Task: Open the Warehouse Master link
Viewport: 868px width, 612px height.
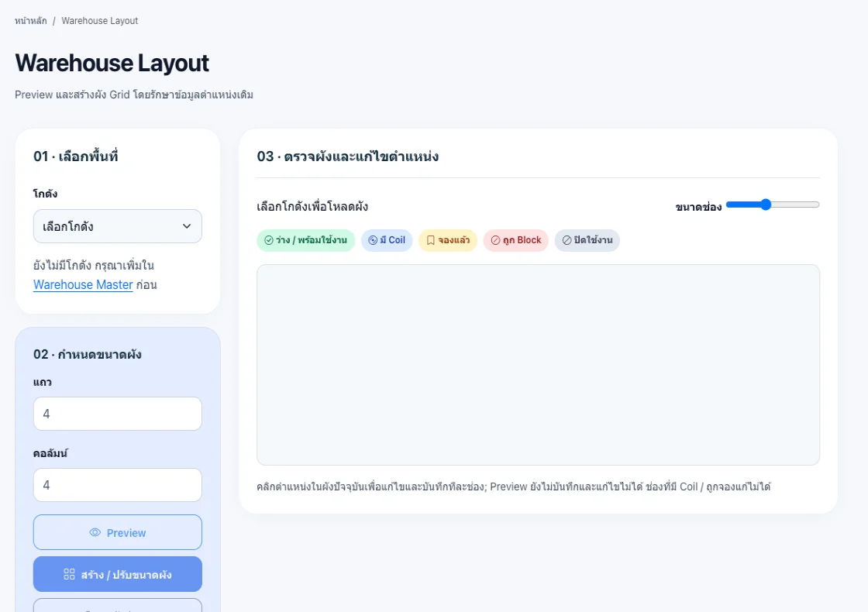Action: (x=83, y=284)
